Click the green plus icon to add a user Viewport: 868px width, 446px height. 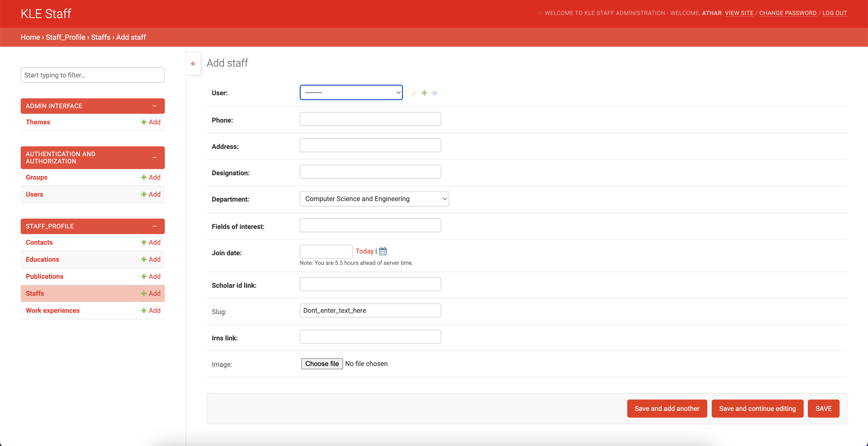(424, 93)
